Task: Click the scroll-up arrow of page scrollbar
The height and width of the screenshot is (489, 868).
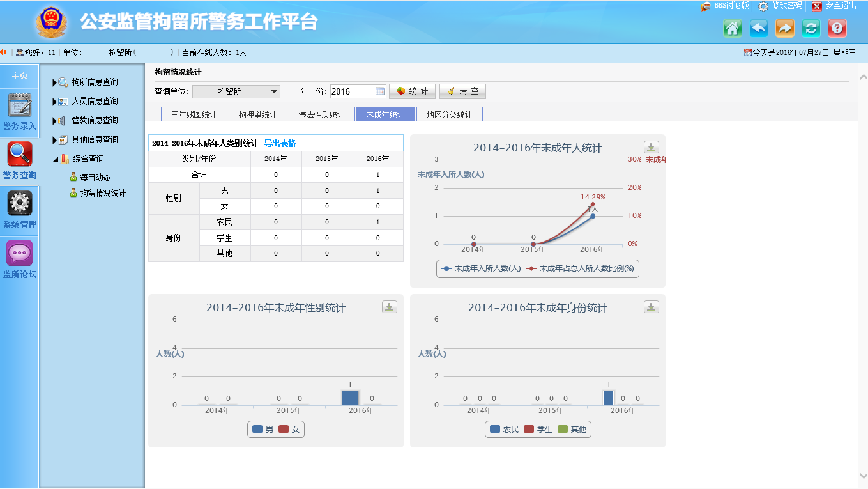Action: pos(863,77)
